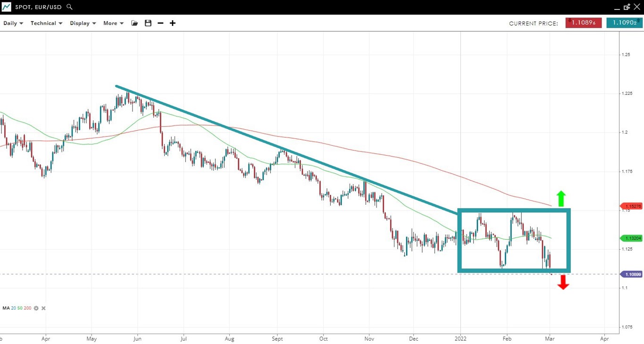
Task: Open the Technical indicators dropdown
Action: [x=46, y=23]
